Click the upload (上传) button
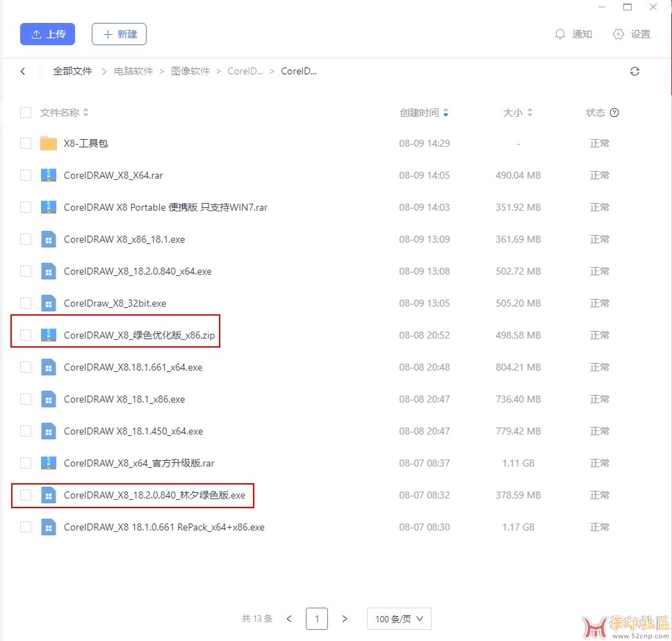The image size is (672, 641). click(47, 34)
